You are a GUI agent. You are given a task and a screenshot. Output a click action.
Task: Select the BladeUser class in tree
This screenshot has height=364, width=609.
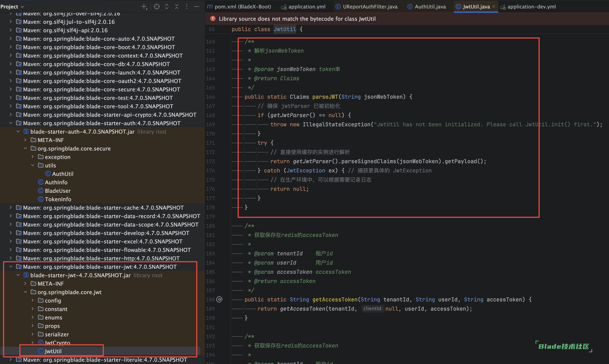[x=57, y=191]
